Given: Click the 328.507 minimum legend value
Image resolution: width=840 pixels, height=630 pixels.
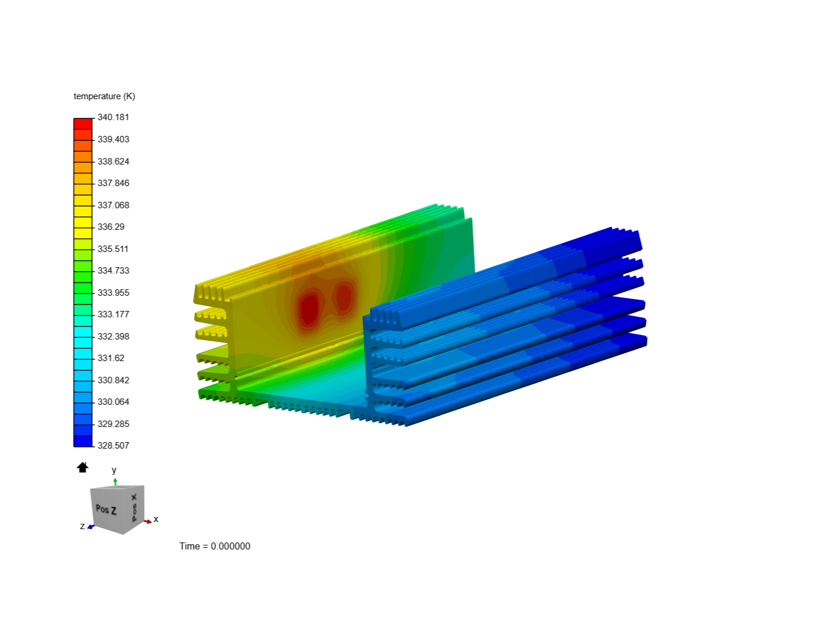Looking at the screenshot, I should pos(113,446).
